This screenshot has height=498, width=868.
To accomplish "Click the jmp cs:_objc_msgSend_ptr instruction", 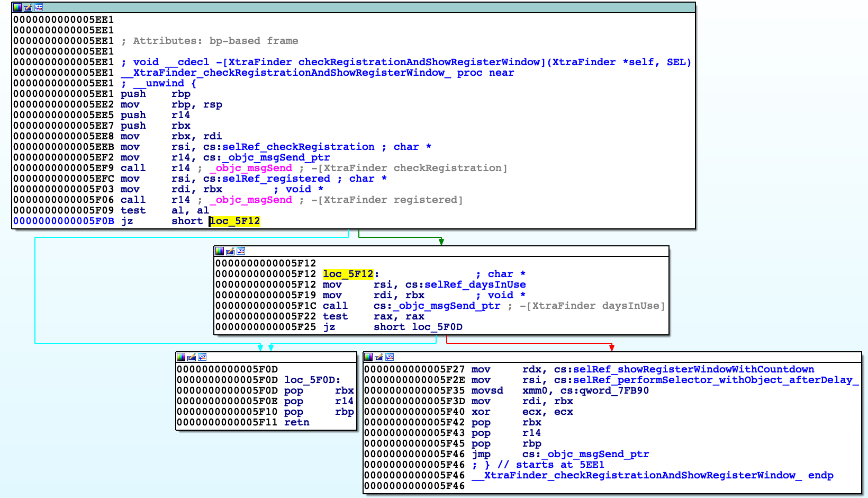I will [560, 454].
